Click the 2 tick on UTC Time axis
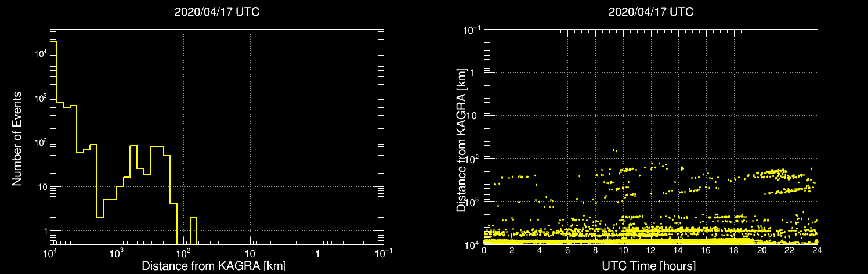This screenshot has width=868, height=274. pyautogui.click(x=512, y=250)
